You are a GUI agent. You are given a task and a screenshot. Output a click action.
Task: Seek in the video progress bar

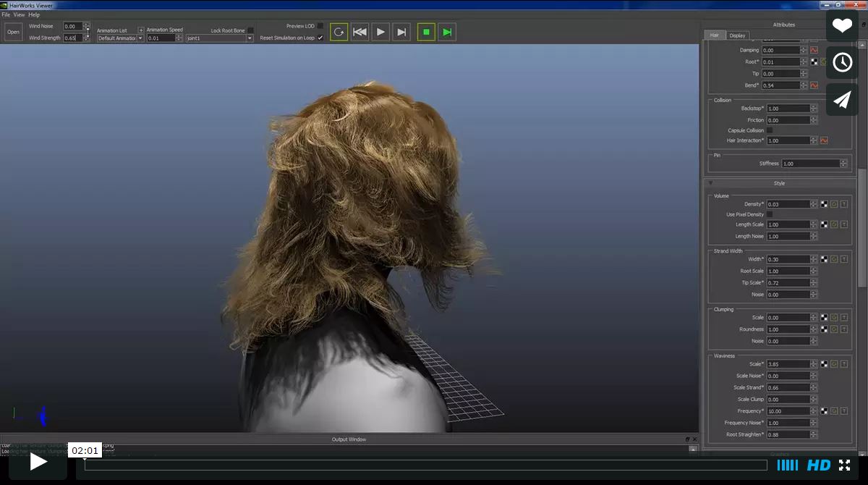426,465
